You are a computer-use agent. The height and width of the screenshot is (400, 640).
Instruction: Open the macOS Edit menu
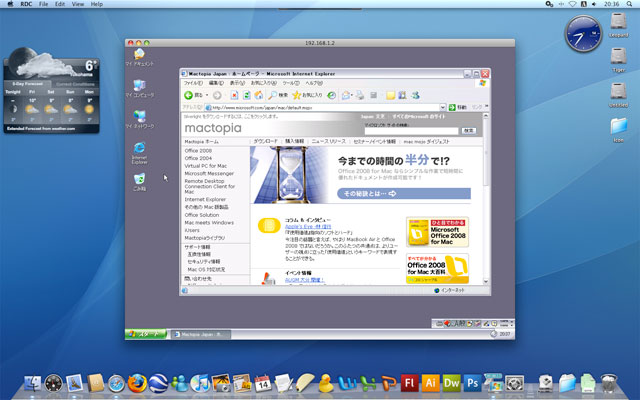(60, 4)
